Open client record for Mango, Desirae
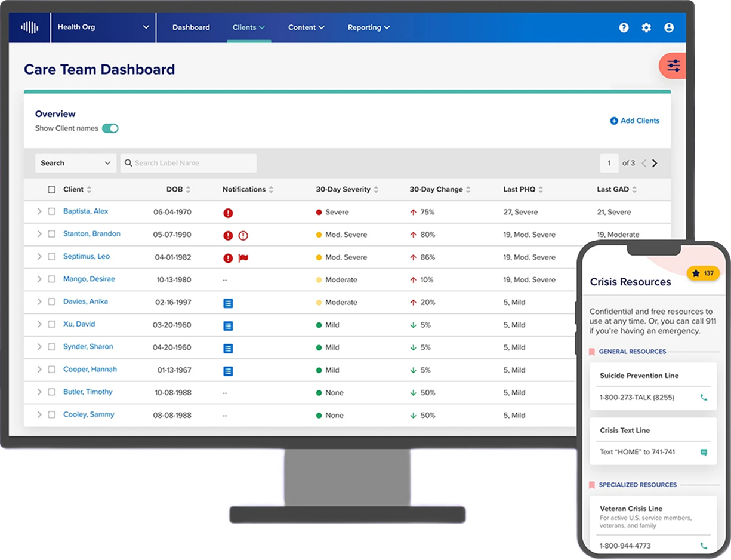731x560 pixels. coord(89,279)
